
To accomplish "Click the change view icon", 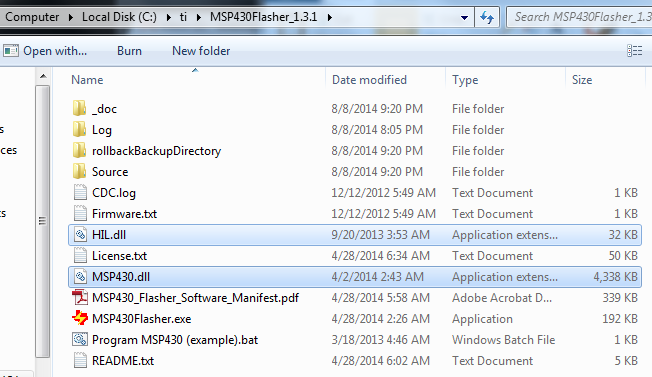I will [x=635, y=51].
